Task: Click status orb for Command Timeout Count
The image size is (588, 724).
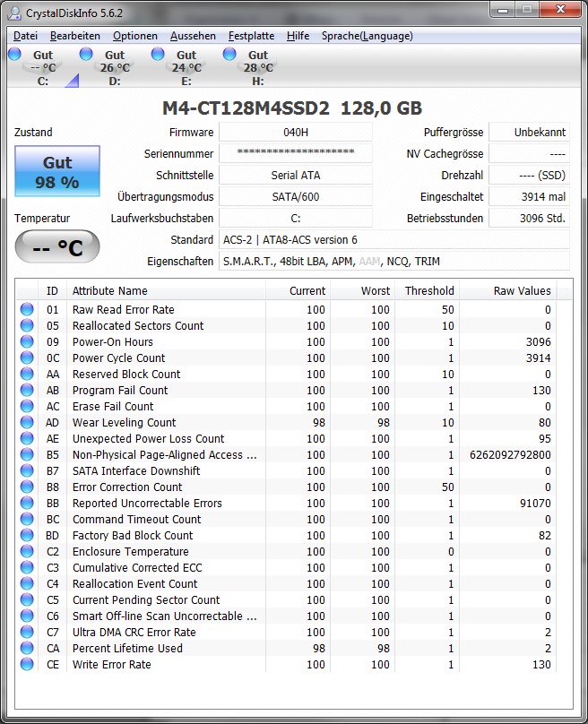Action: [27, 519]
